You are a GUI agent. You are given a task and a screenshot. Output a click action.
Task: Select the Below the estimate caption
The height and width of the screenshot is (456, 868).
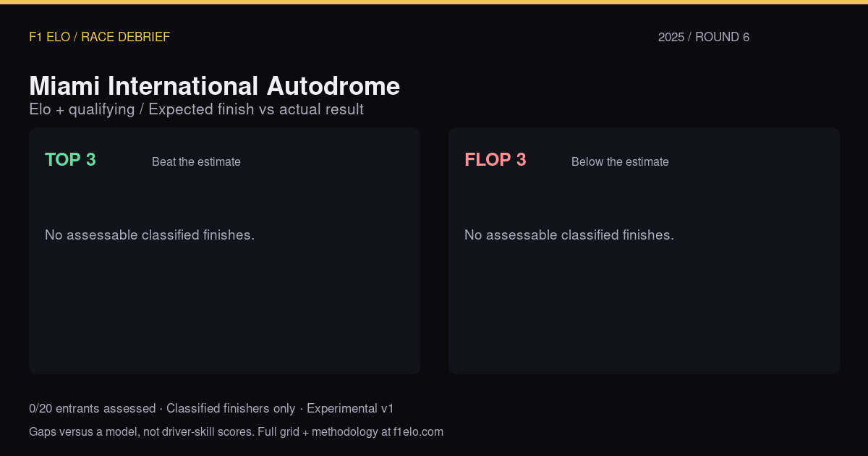(620, 162)
